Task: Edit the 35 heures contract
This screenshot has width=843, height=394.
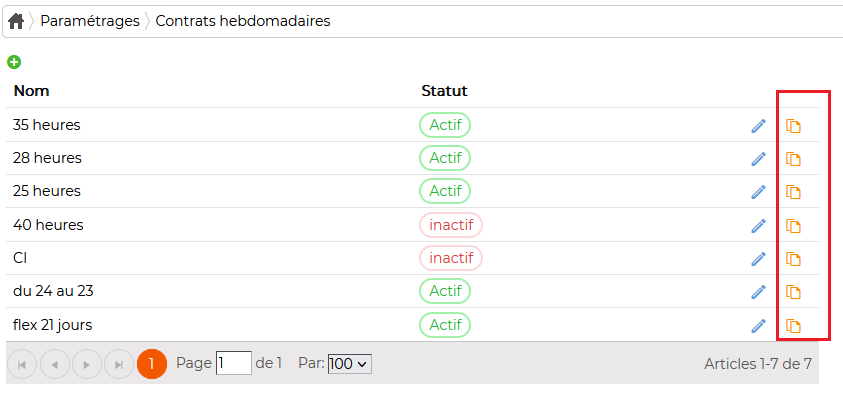Action: pyautogui.click(x=758, y=126)
